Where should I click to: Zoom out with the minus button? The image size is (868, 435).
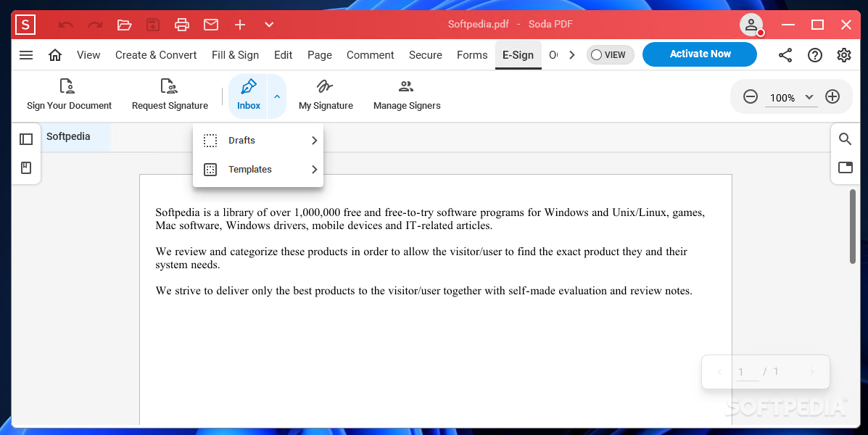pyautogui.click(x=750, y=97)
